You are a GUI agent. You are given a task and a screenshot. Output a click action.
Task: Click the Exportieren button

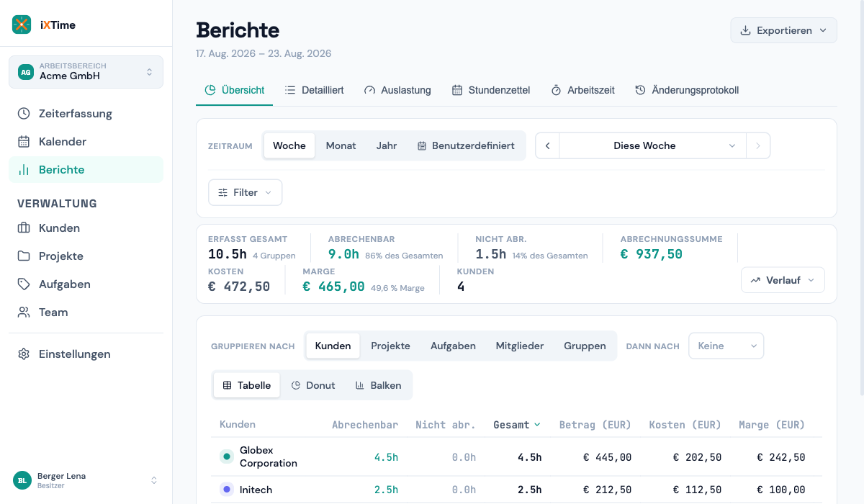coord(783,30)
